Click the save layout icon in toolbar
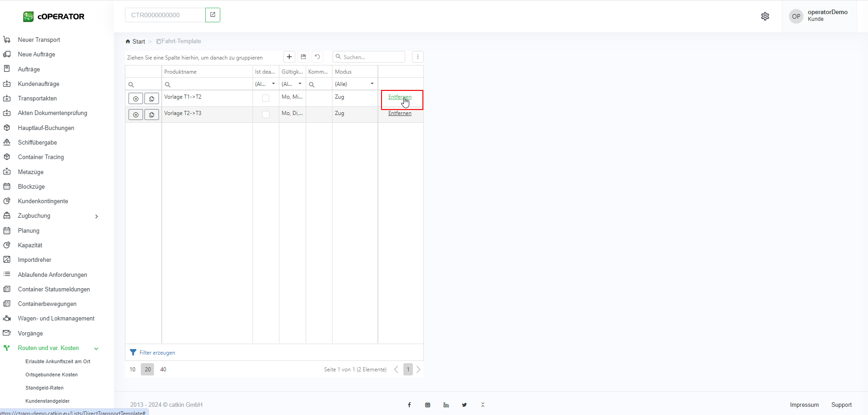The image size is (868, 415). (x=303, y=57)
